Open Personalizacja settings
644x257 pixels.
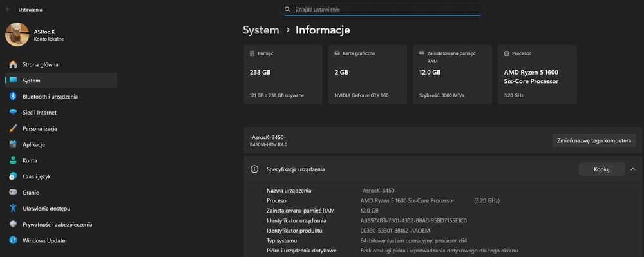(61, 129)
